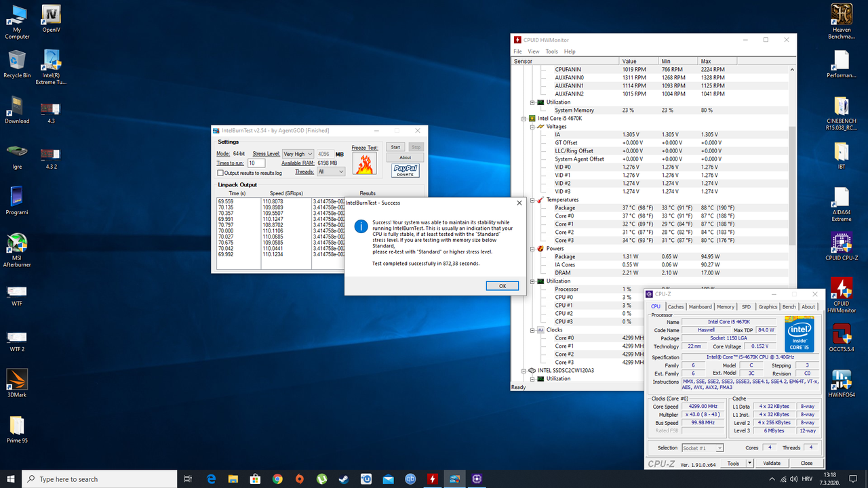
Task: Open Microsoft Edge from the taskbar
Action: (x=211, y=479)
